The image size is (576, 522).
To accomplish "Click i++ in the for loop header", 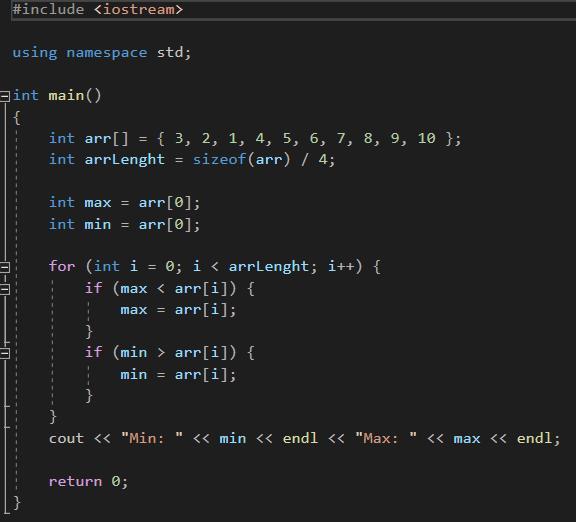I will pos(341,266).
